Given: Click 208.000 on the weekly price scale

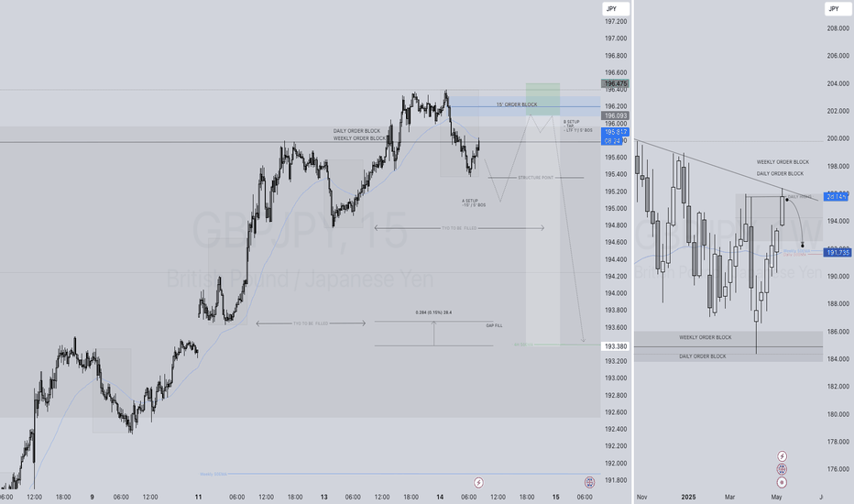Looking at the screenshot, I should 838,28.
